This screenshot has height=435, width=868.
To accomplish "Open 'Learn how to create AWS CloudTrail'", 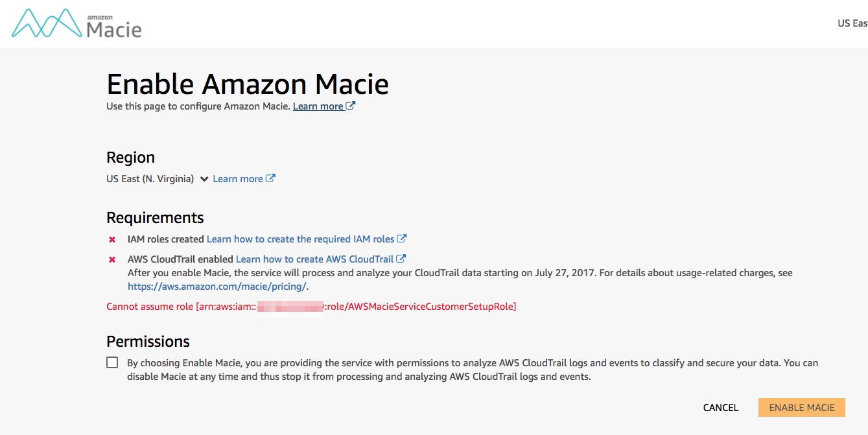I will 314,258.
